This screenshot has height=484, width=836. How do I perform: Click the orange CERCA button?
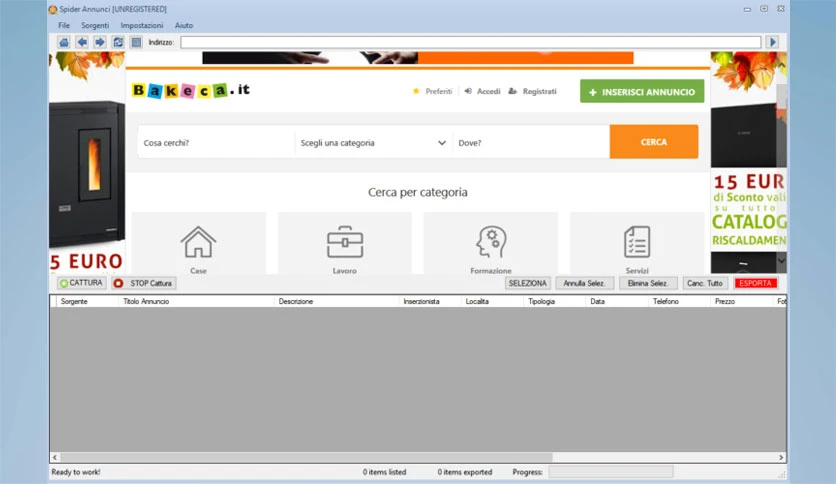[x=654, y=142]
